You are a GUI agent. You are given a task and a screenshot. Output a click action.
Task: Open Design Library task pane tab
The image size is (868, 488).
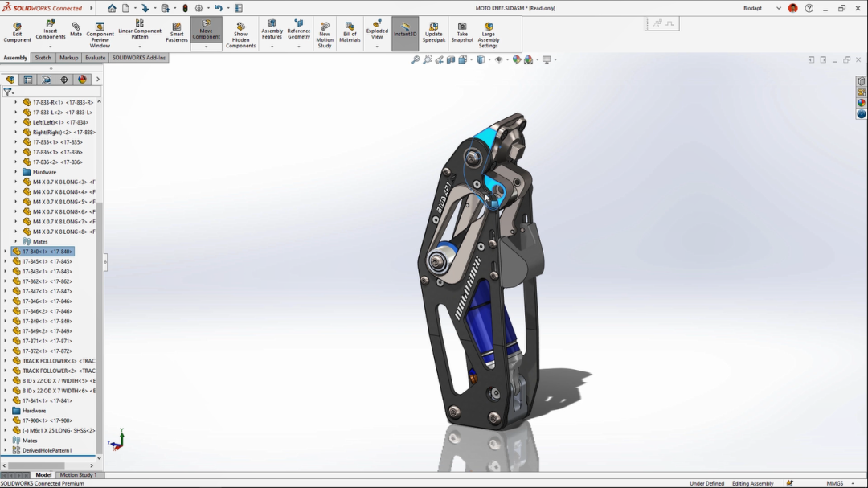[862, 92]
